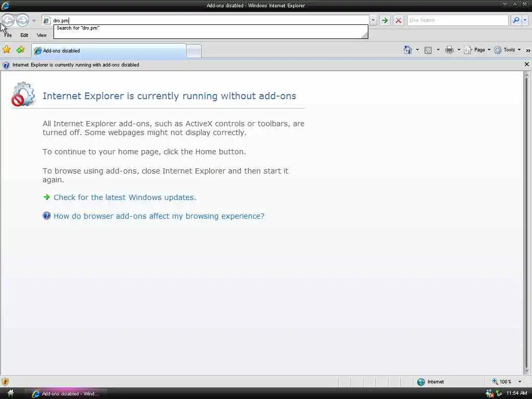Viewport: 532px width, 399px height.
Task: Open the File menu
Action: coord(8,35)
